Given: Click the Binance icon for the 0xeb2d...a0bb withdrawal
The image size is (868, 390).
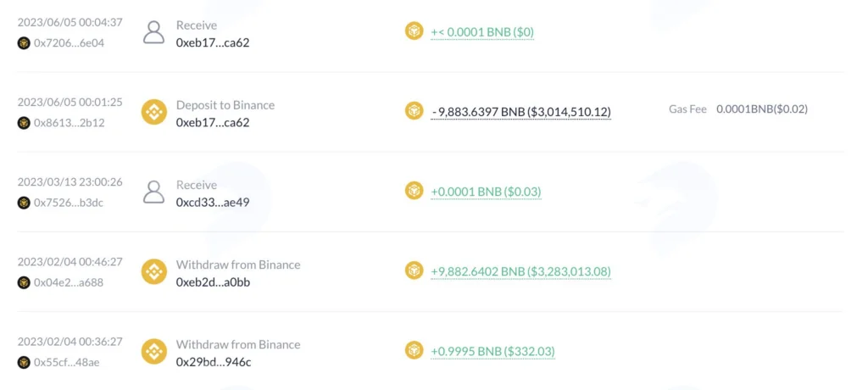Looking at the screenshot, I should coord(154,271).
